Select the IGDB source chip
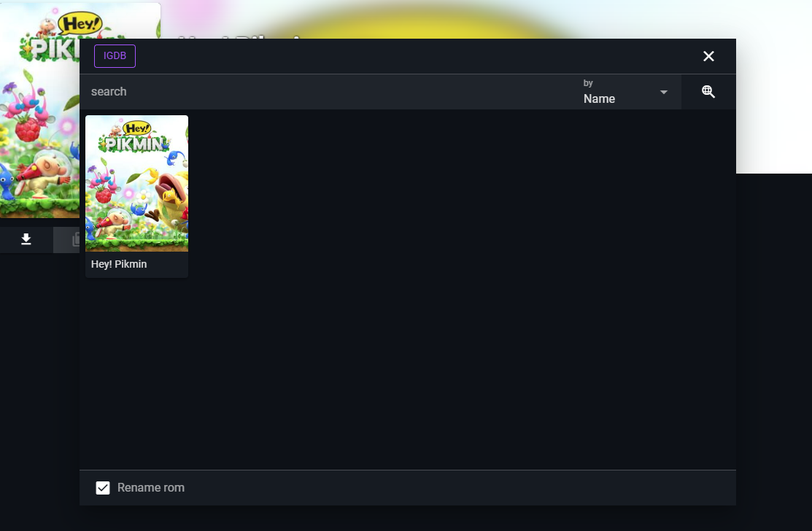The height and width of the screenshot is (531, 812). pos(115,56)
